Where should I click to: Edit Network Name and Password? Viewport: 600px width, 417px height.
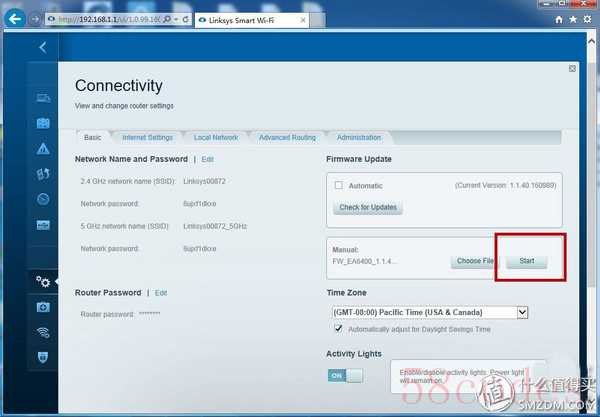207,159
